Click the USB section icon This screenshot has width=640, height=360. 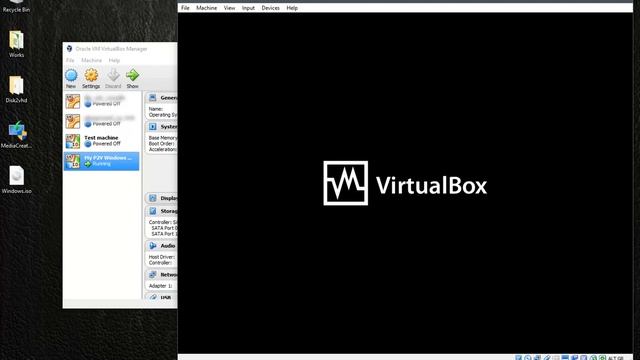tap(153, 298)
